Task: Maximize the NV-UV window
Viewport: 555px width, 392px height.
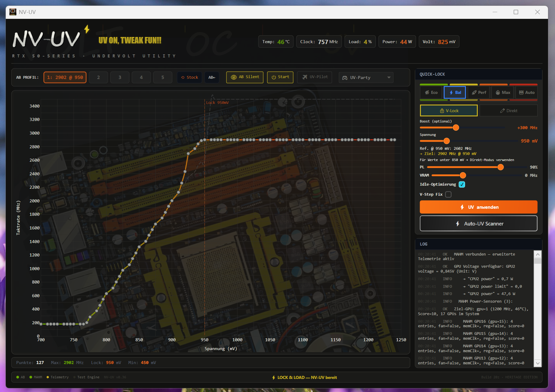Action: pyautogui.click(x=516, y=12)
